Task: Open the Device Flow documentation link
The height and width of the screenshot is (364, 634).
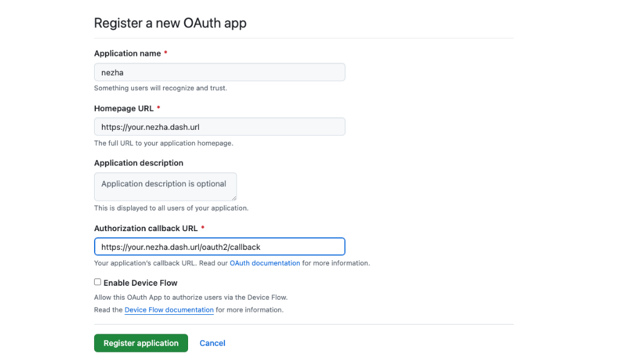Action: pyautogui.click(x=169, y=310)
